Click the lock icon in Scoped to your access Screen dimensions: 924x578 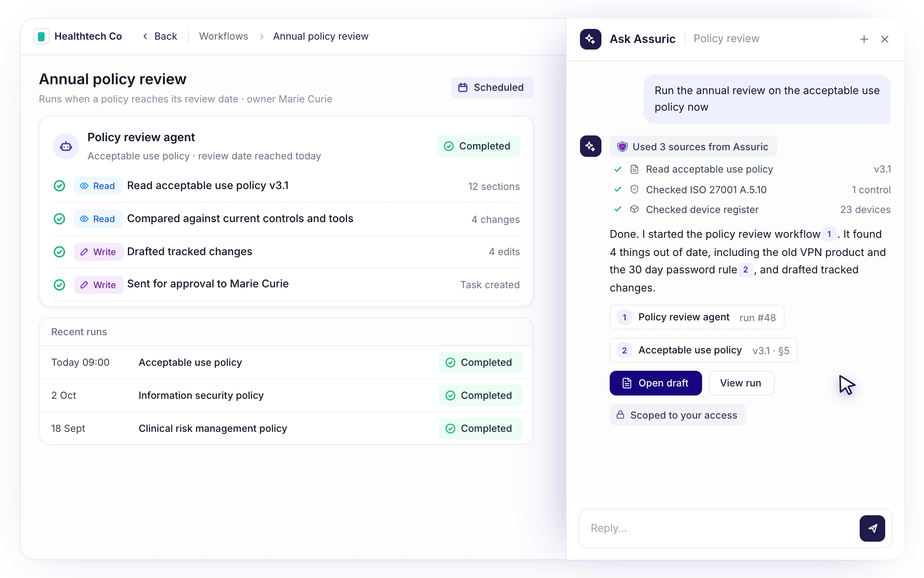pyautogui.click(x=620, y=415)
